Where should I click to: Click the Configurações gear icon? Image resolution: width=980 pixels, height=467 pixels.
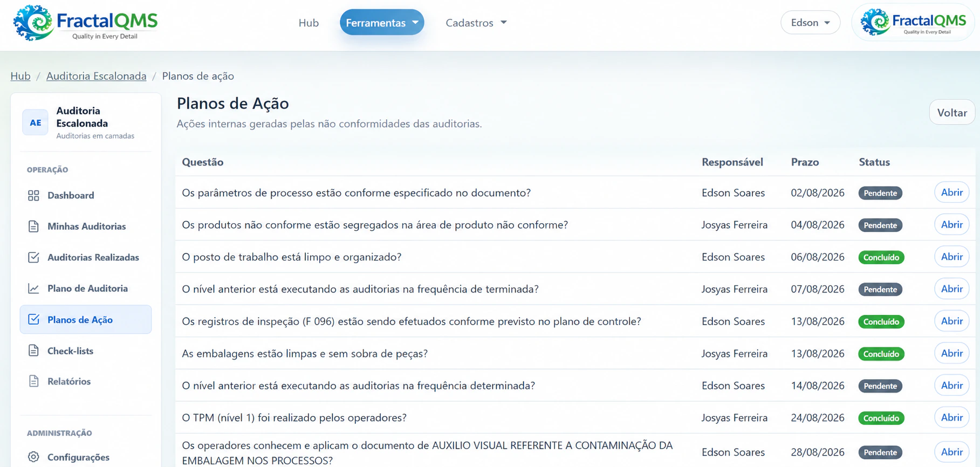pyautogui.click(x=33, y=457)
